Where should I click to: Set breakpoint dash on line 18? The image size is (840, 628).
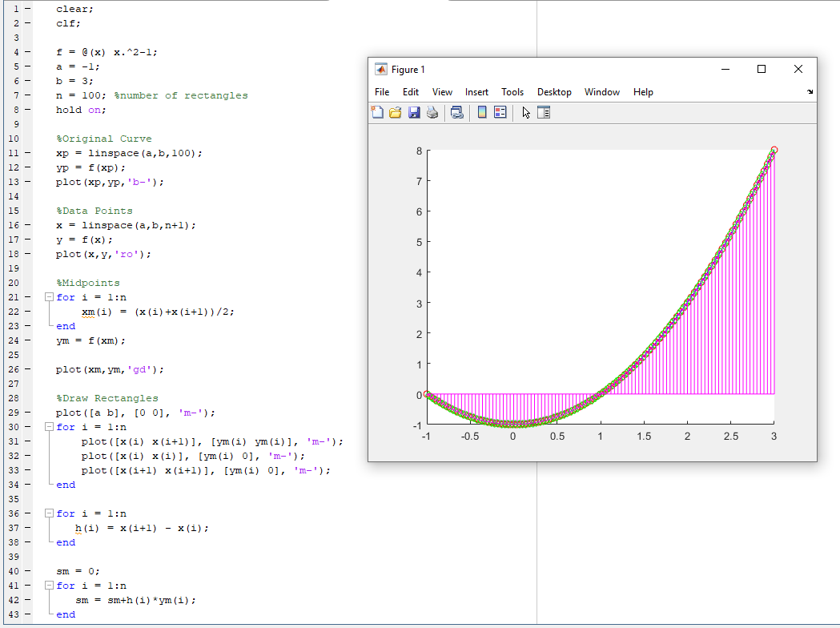27,254
